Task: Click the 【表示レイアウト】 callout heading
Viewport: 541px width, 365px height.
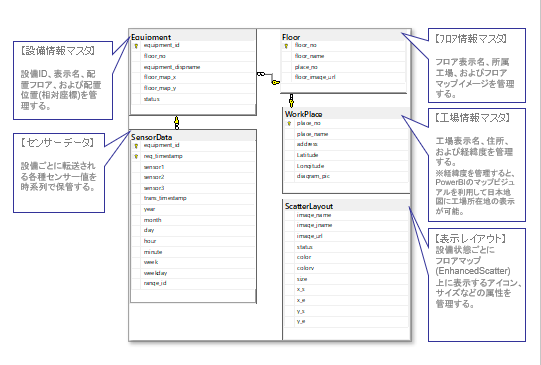Action: [x=470, y=238]
